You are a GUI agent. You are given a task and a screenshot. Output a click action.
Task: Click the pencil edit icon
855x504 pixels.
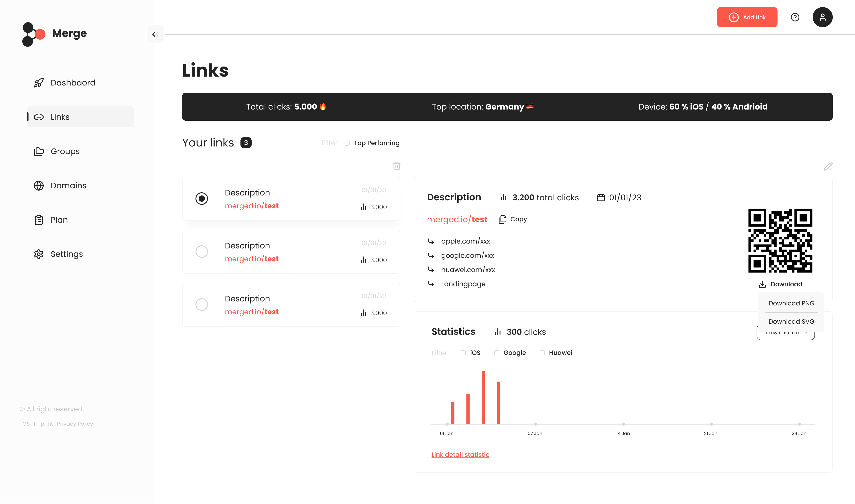pos(828,166)
